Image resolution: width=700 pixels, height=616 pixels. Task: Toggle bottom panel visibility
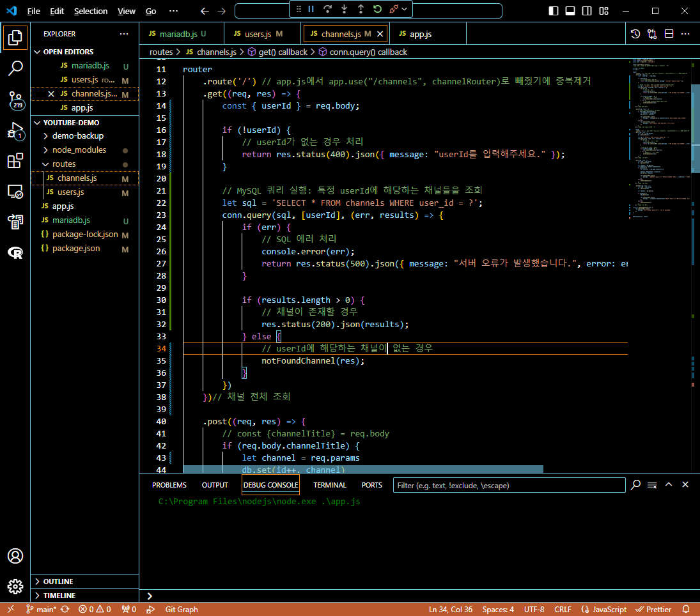(x=570, y=11)
